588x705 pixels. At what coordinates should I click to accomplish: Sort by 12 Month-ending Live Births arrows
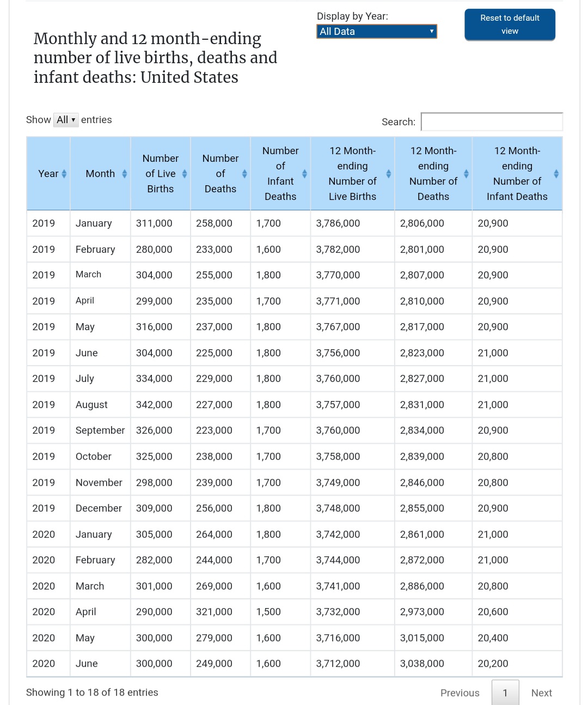389,174
